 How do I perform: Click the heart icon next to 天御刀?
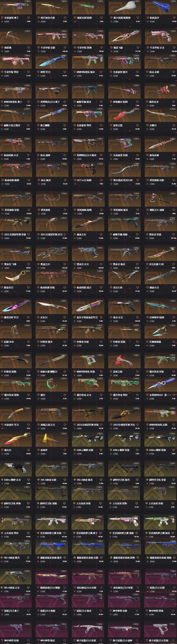[x=174, y=125]
